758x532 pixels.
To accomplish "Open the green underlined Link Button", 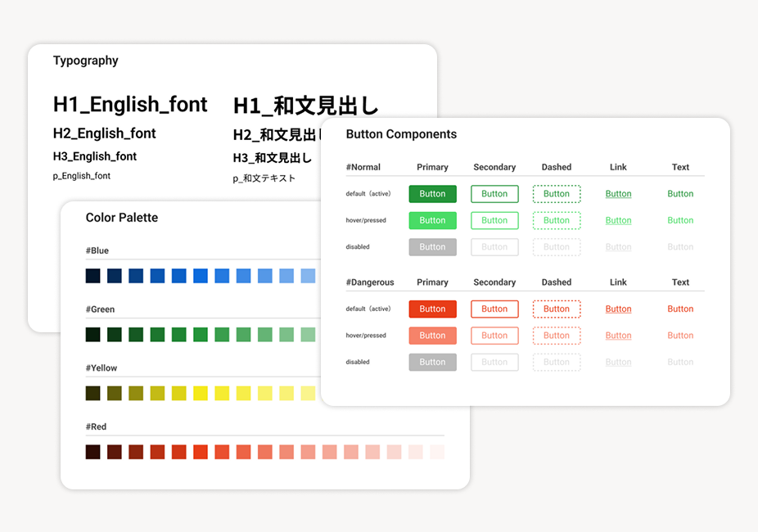I will tap(618, 193).
